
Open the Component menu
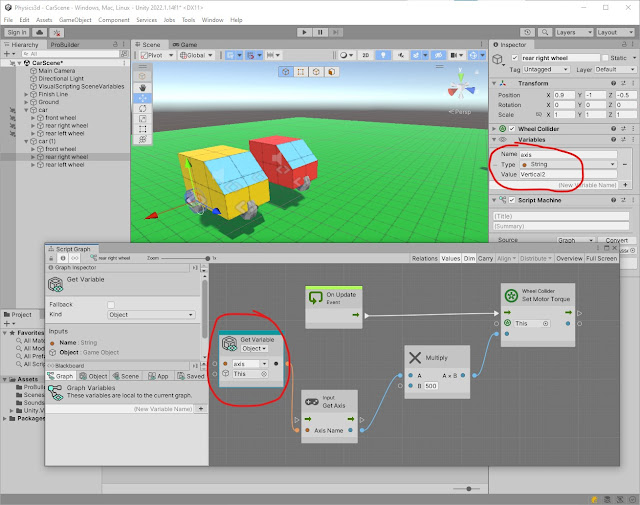click(x=113, y=20)
